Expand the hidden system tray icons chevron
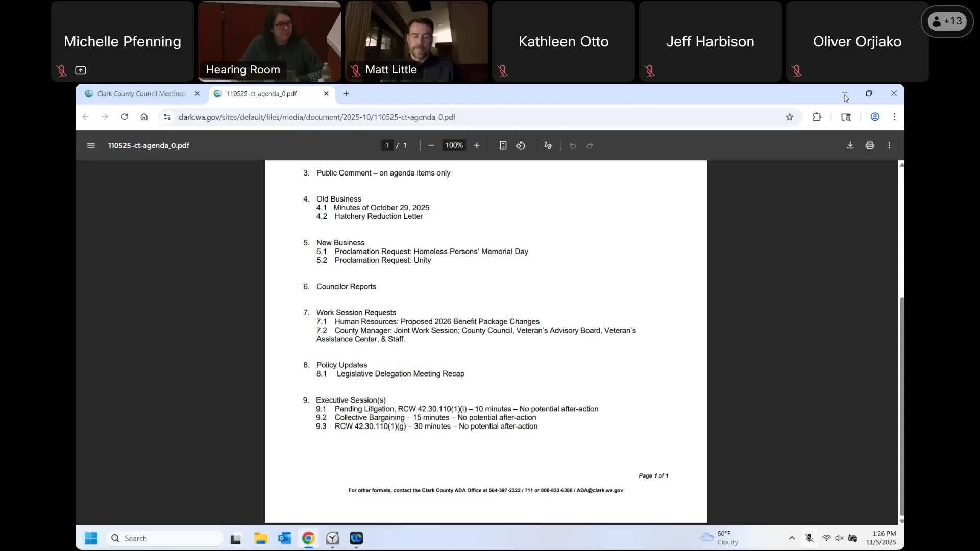 (792, 538)
